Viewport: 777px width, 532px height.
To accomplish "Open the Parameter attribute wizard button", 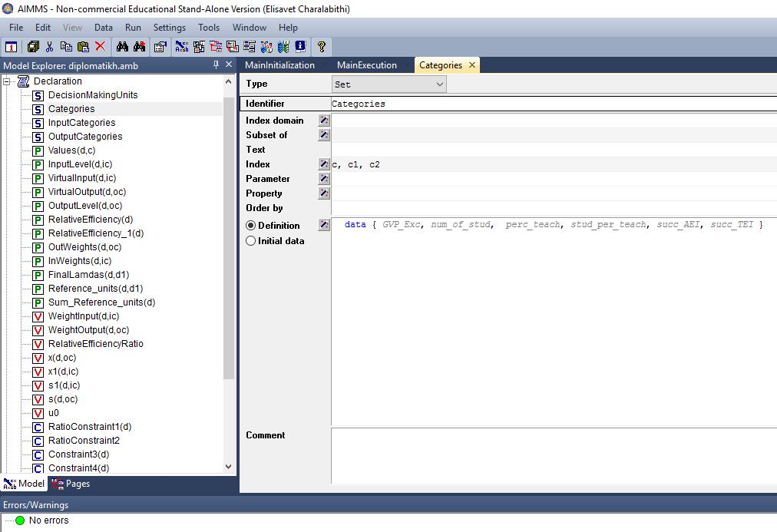I will [324, 179].
